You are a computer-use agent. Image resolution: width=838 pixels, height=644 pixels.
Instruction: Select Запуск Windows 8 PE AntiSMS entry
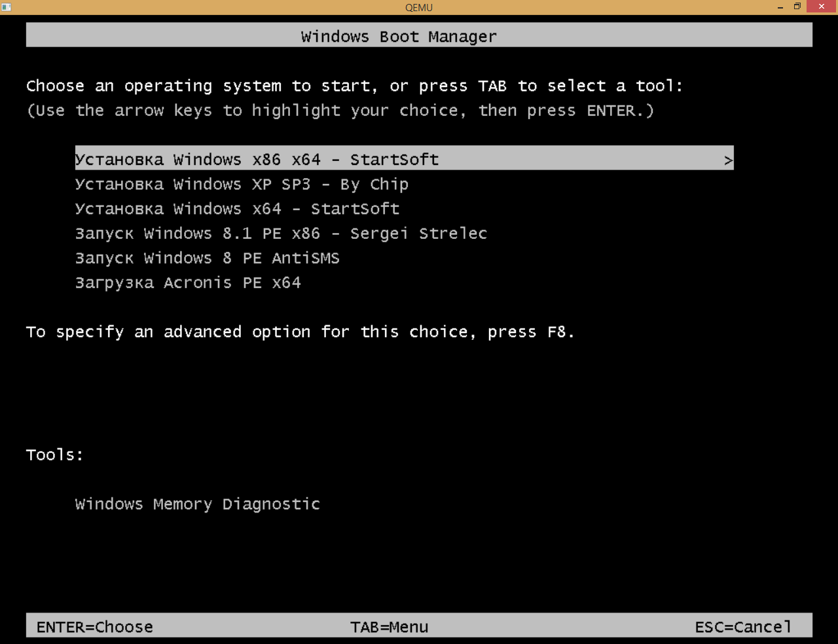[x=207, y=259]
